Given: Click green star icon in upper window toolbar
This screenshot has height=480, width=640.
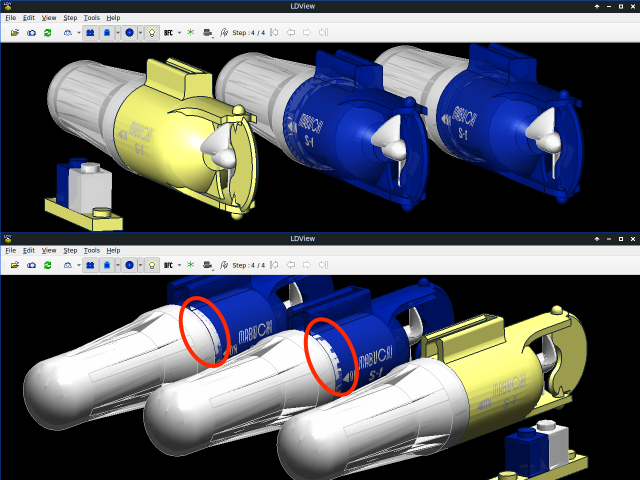Looking at the screenshot, I should click(x=191, y=32).
